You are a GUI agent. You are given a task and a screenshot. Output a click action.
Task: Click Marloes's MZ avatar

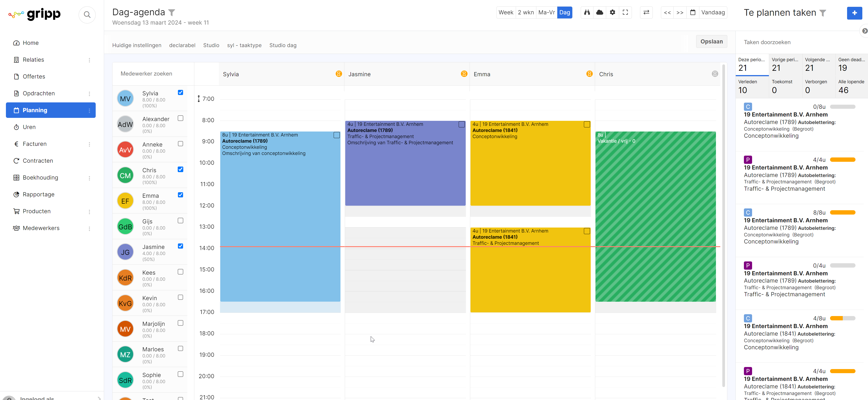125,354
